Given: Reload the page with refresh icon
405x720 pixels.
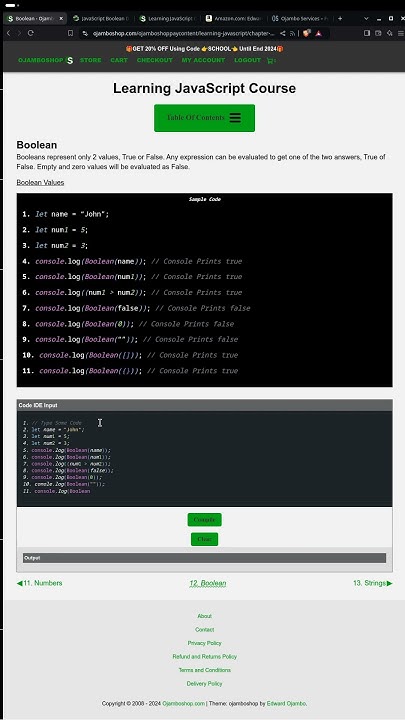Looking at the screenshot, I should pyautogui.click(x=31, y=33).
